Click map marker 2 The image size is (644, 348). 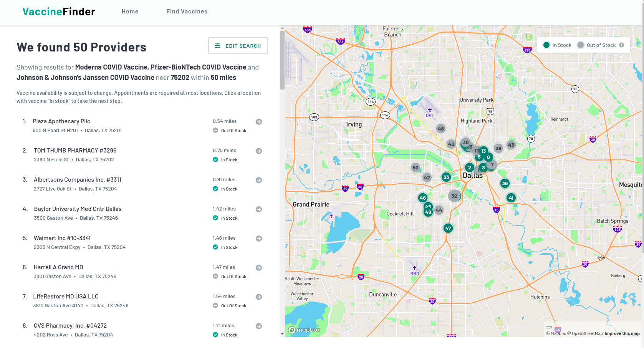(x=470, y=167)
